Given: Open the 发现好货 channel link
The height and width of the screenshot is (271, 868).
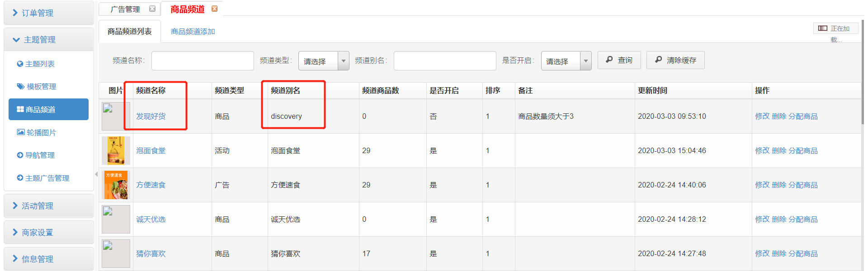Looking at the screenshot, I should point(151,117).
